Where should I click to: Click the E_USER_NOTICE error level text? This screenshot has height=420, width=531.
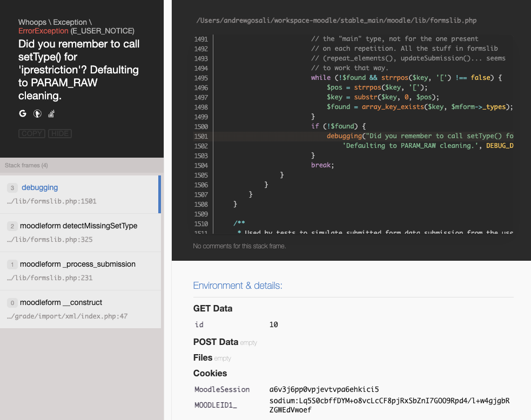102,31
